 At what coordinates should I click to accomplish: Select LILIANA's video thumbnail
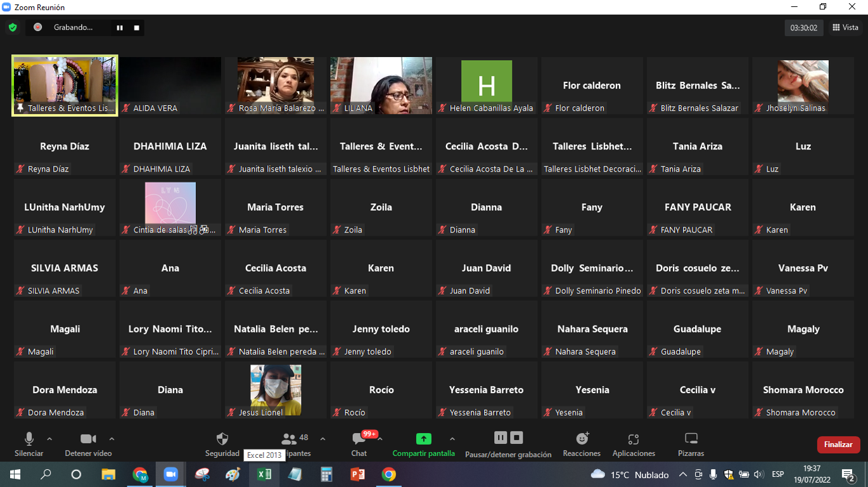click(x=381, y=85)
